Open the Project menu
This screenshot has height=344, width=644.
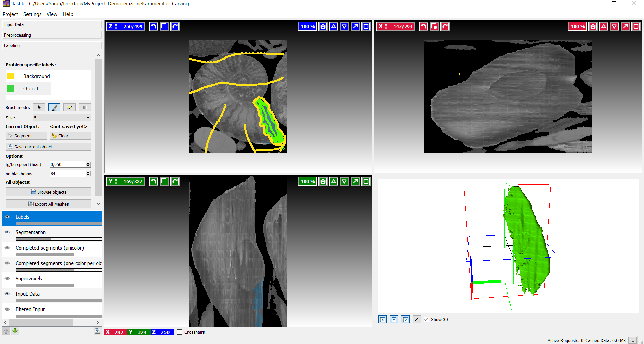click(x=10, y=14)
